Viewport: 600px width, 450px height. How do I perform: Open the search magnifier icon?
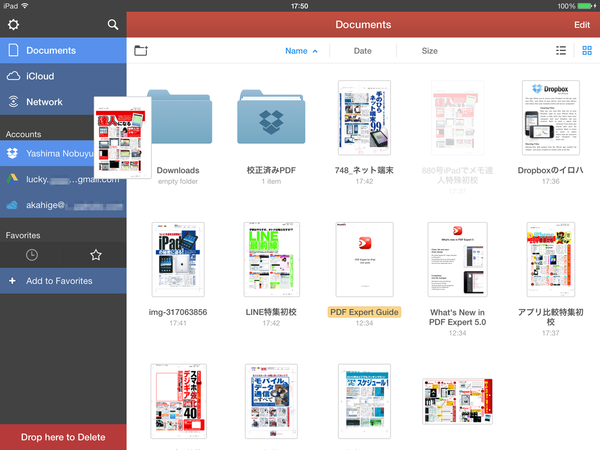pos(112,25)
